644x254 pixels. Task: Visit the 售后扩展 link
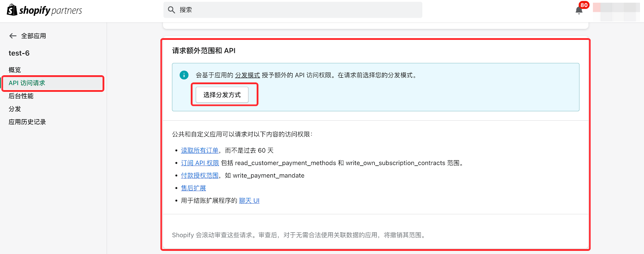tap(193, 188)
